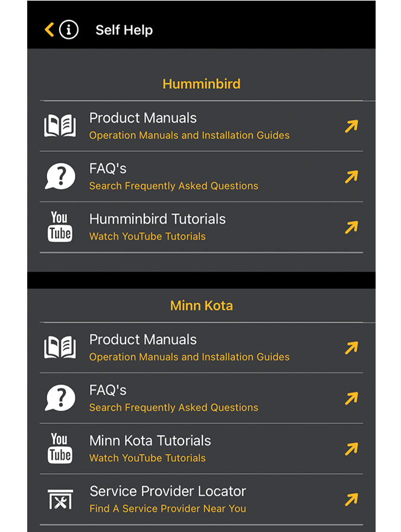The width and height of the screenshot is (401, 532).
Task: Tap the Minn Kota Product Manuals book icon
Action: point(59,347)
